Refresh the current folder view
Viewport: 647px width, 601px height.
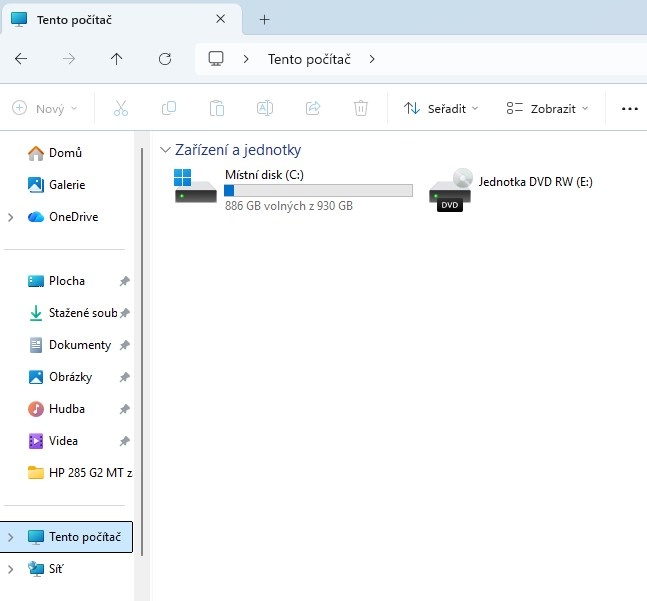pyautogui.click(x=165, y=59)
